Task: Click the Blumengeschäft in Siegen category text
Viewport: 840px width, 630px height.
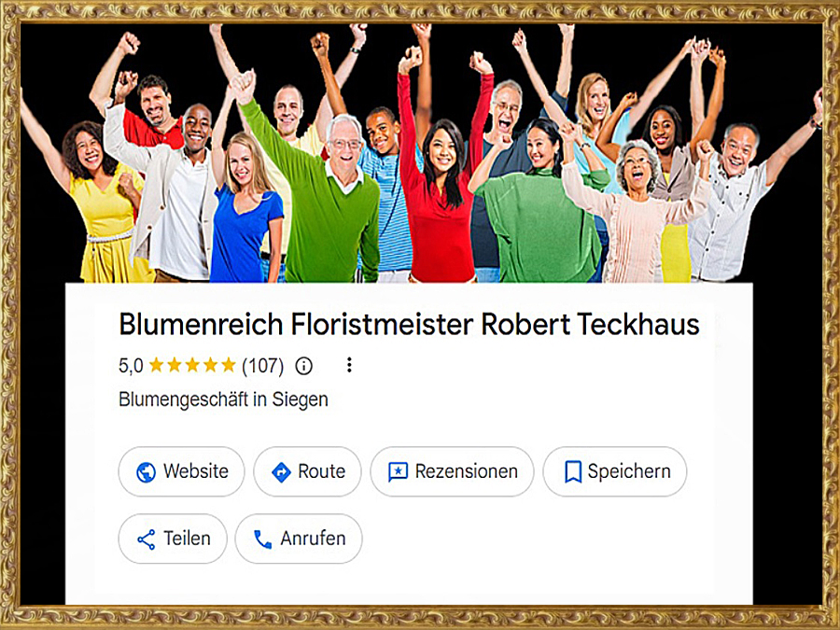Action: tap(223, 399)
